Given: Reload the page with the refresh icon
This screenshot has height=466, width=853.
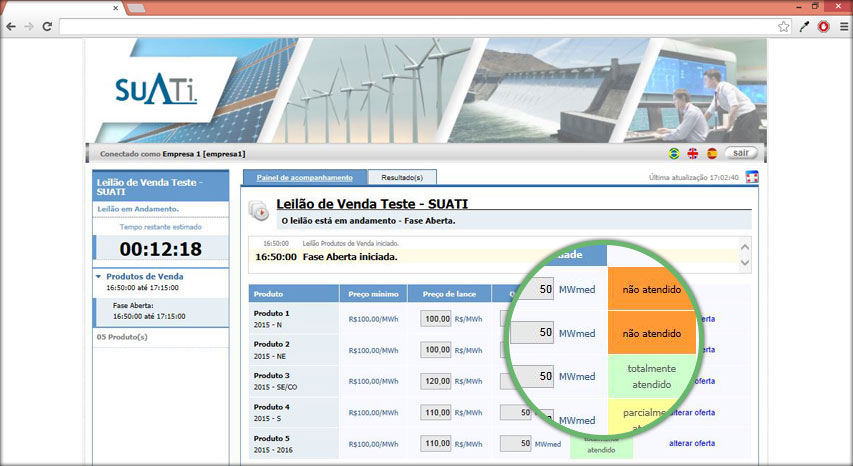Looking at the screenshot, I should coord(47,26).
